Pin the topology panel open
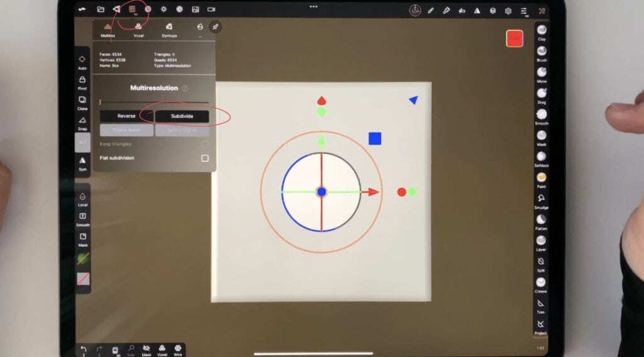 [215, 27]
